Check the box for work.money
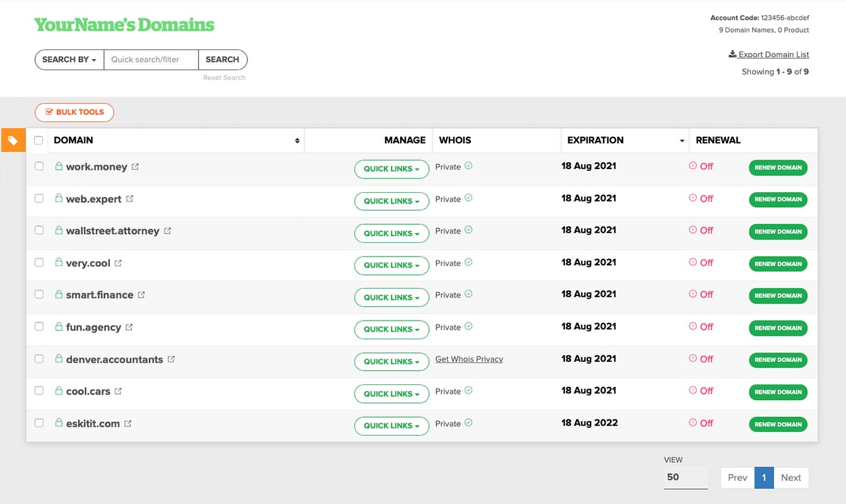The width and height of the screenshot is (846, 504). [39, 166]
